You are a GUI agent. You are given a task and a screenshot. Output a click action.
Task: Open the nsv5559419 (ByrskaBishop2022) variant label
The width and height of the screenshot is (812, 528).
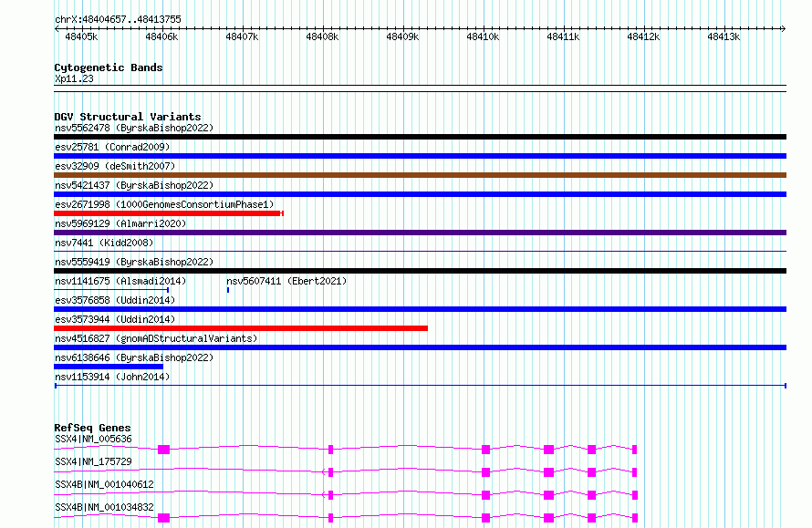tap(134, 262)
